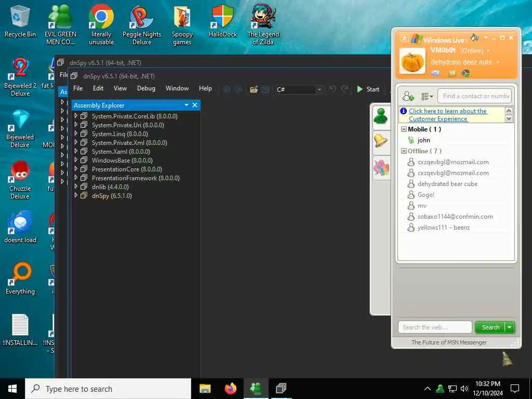The image size is (532, 399).
Task: Click the green buddy tab in Messenger sidebar
Action: pyautogui.click(x=381, y=117)
